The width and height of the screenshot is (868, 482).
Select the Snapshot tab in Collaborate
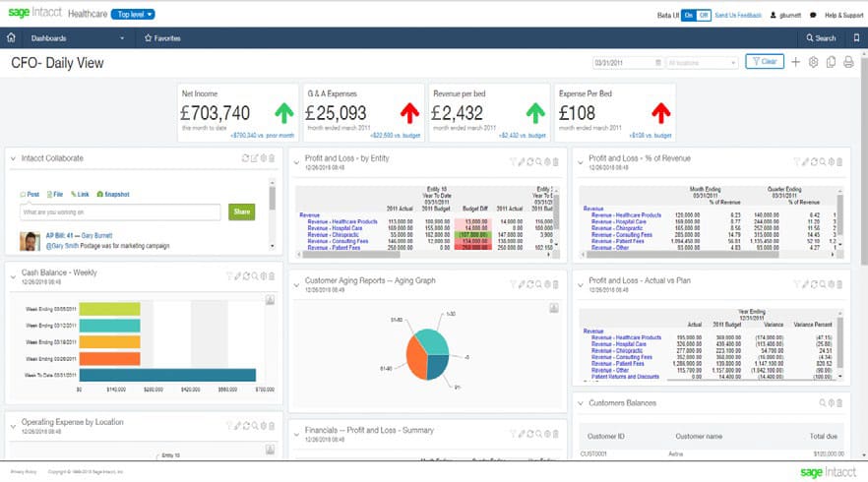[113, 194]
